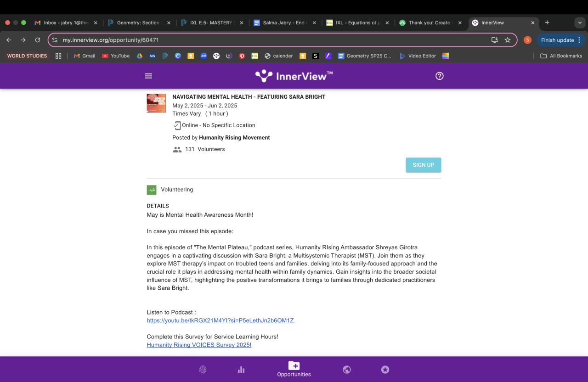Open the opportunity thumbnail image
This screenshot has width=588, height=382.
coord(156,103)
